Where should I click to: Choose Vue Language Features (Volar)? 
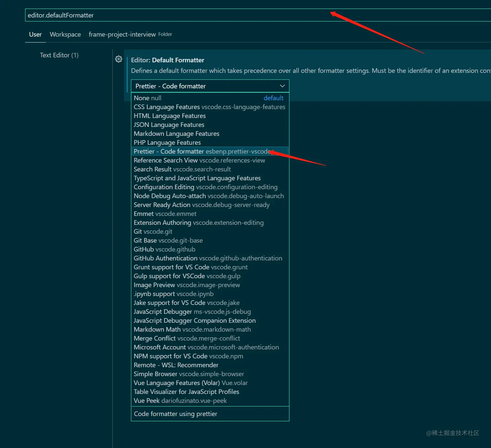pos(210,383)
